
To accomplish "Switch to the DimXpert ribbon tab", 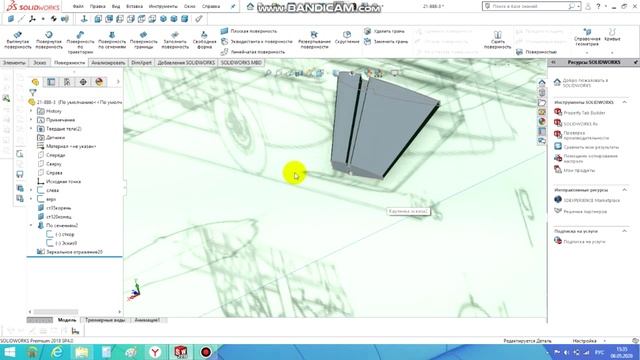I will 141,63.
